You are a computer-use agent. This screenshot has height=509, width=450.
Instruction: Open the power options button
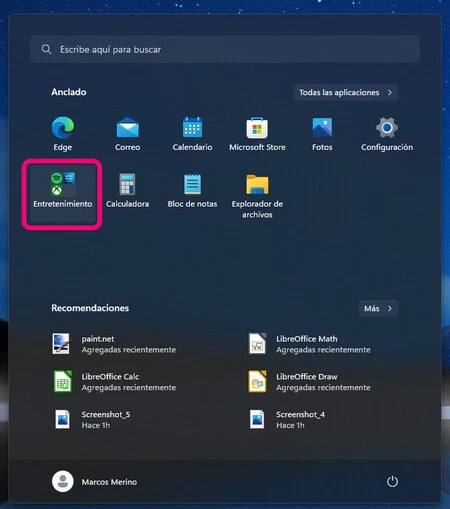click(x=392, y=482)
